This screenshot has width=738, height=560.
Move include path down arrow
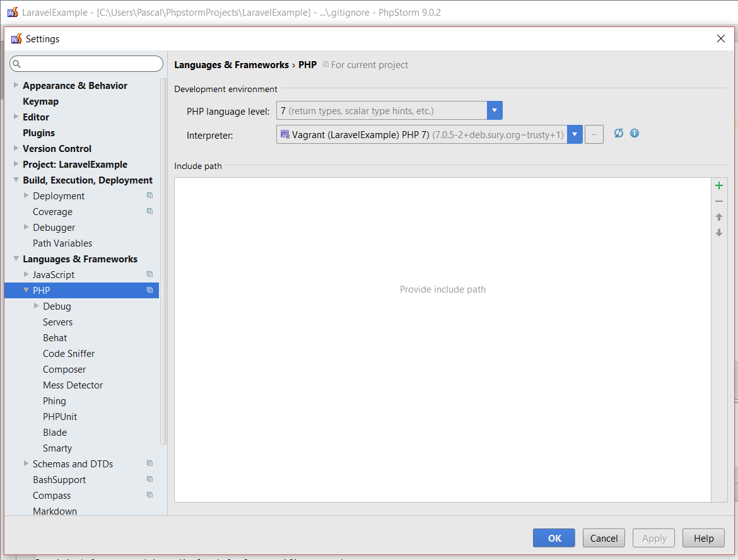(718, 233)
